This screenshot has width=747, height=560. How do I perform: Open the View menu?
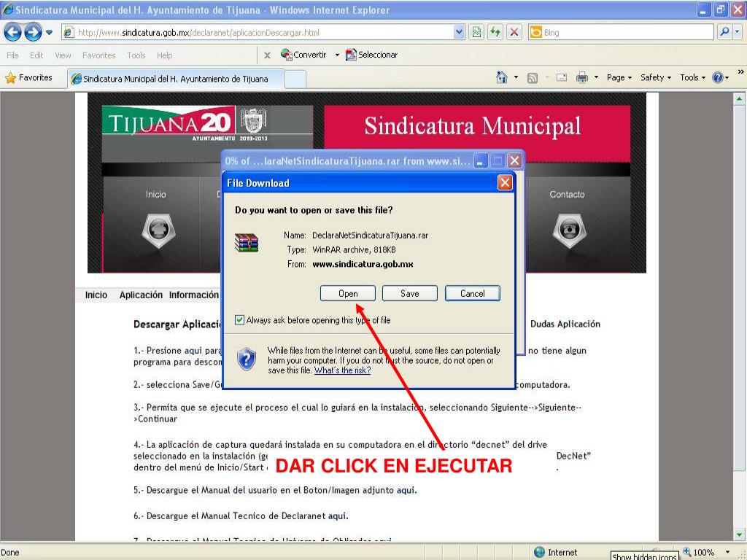[63, 55]
